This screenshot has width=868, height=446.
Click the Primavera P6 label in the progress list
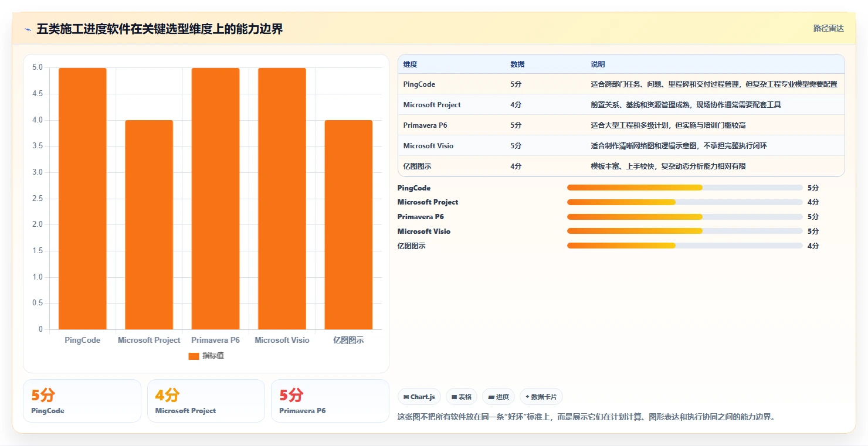pyautogui.click(x=421, y=217)
